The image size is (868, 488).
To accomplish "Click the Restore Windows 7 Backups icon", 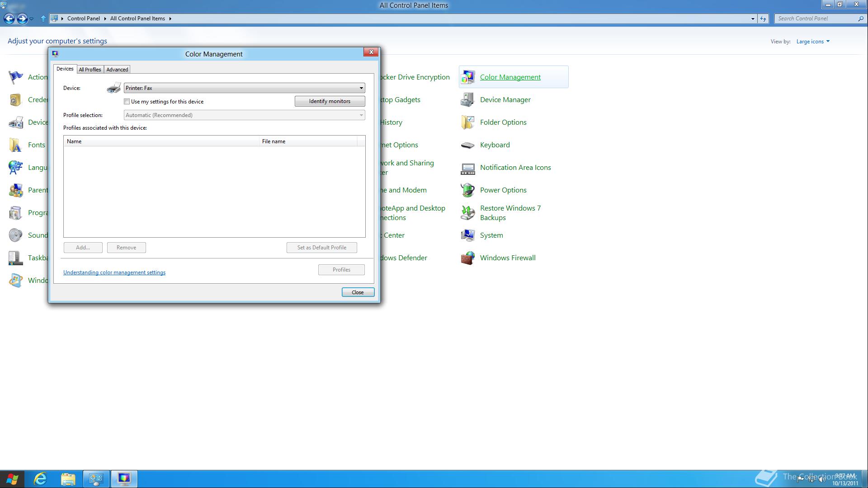I will click(x=467, y=213).
